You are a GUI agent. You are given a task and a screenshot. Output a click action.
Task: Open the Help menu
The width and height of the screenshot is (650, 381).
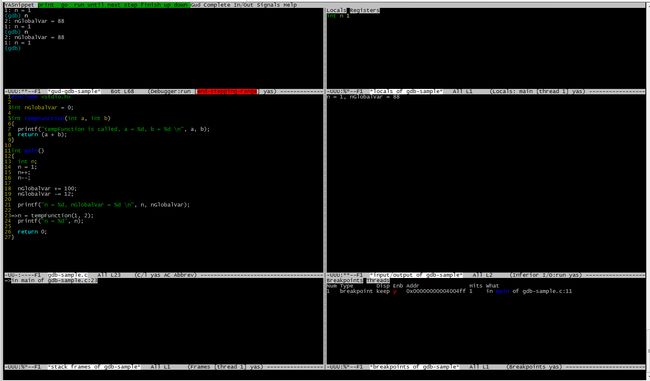(x=290, y=5)
